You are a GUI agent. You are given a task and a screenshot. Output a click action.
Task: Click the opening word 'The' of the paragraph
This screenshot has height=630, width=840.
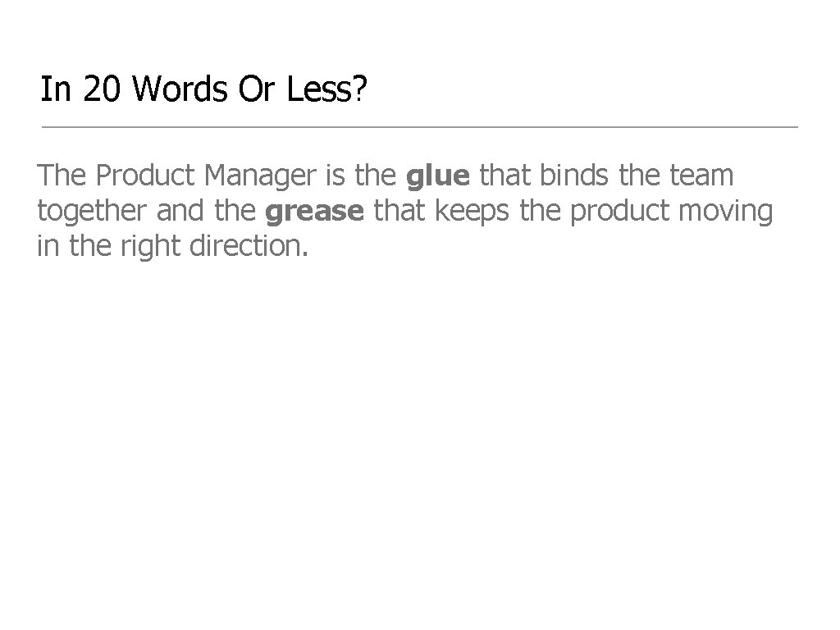[62, 176]
